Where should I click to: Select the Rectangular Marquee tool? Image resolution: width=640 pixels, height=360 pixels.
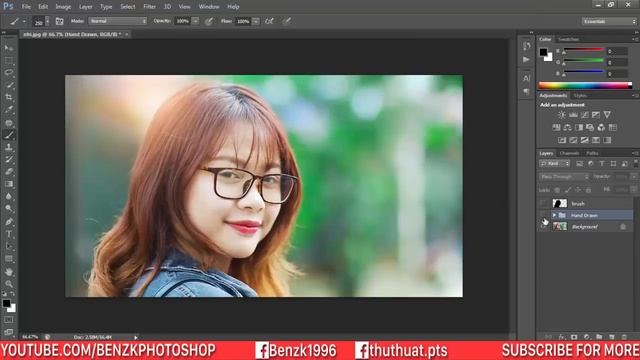click(9, 61)
